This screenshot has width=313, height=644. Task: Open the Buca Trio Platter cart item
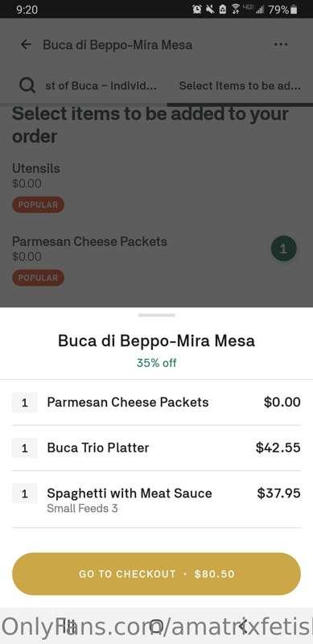[156, 448]
